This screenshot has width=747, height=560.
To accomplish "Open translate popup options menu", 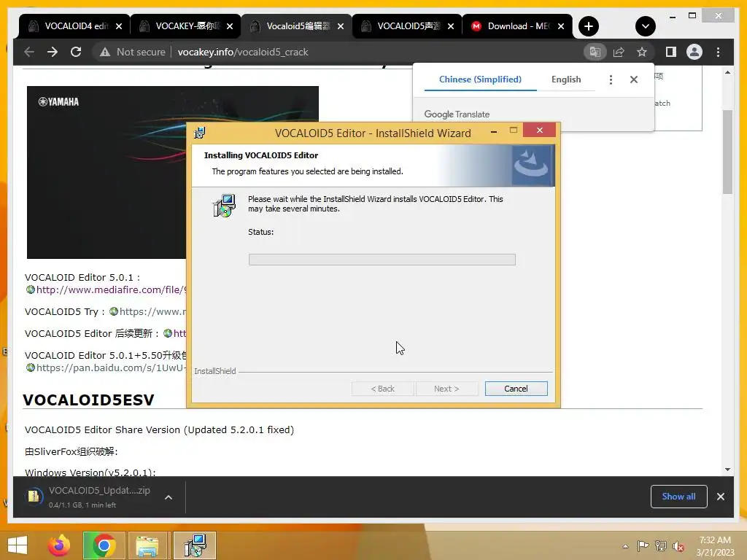I will pyautogui.click(x=611, y=79).
